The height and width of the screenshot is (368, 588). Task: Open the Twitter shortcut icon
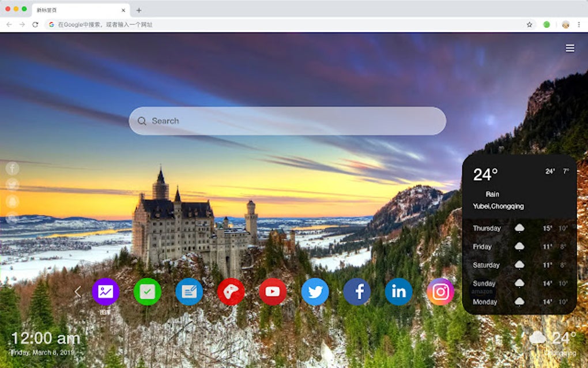pos(315,292)
